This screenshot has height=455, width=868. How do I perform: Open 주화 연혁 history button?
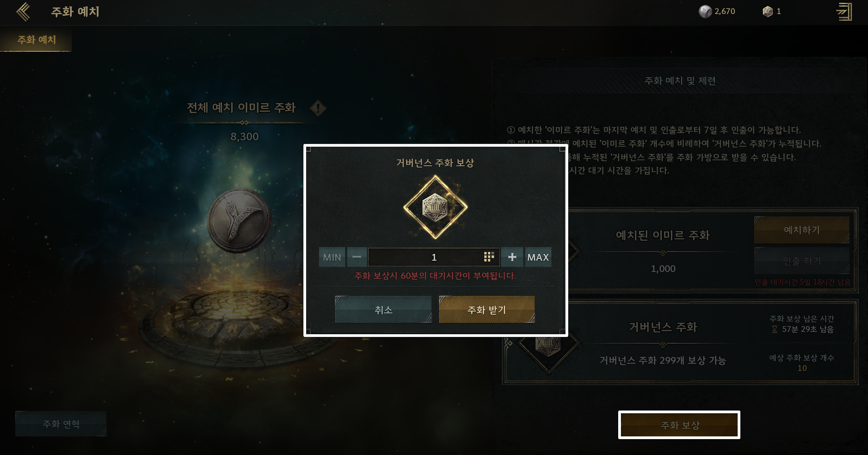61,424
